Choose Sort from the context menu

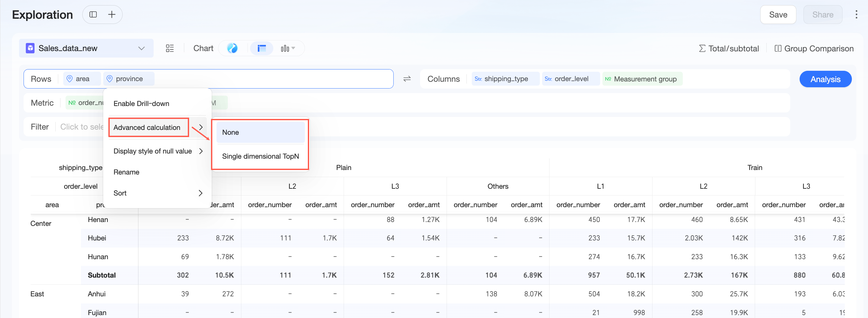(x=120, y=193)
